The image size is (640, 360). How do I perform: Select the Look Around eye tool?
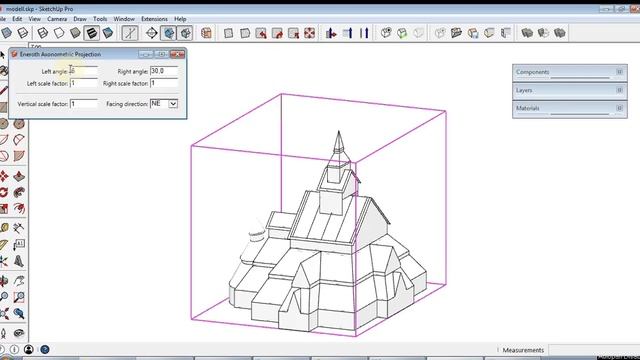[x=19, y=333]
